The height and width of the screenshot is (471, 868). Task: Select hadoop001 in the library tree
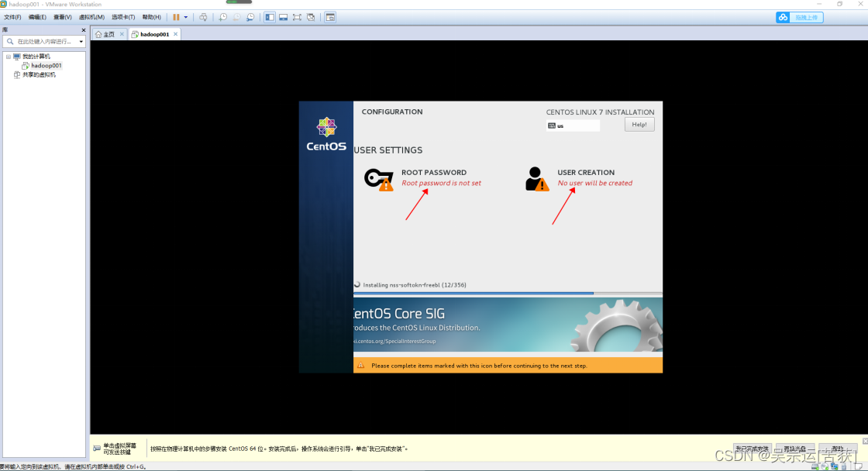[x=46, y=65]
